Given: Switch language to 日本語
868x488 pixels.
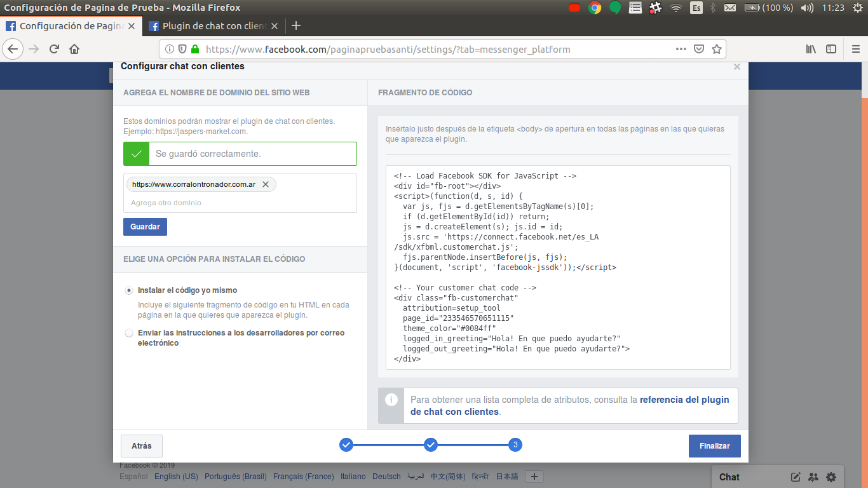Looking at the screenshot, I should (x=507, y=477).
